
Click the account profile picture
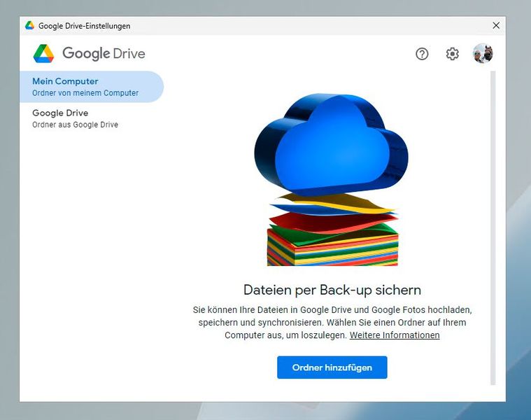click(483, 53)
